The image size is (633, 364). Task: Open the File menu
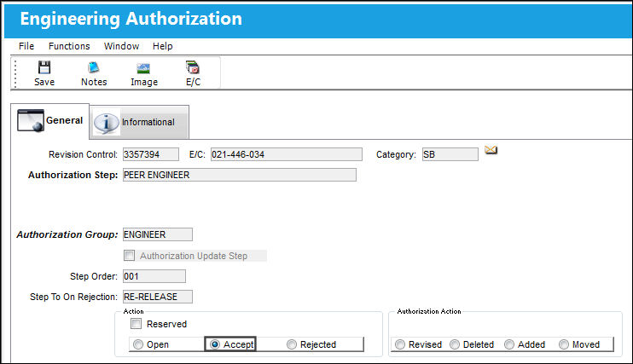point(26,46)
